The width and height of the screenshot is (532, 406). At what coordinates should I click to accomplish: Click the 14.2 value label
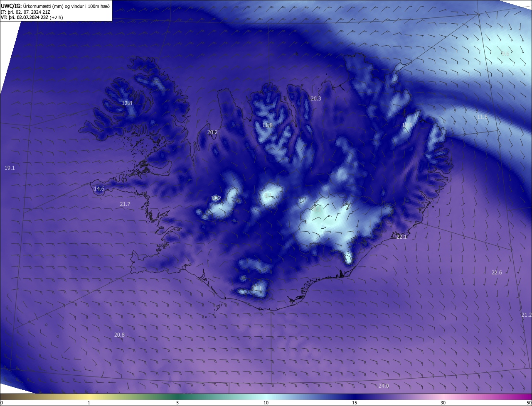216,198
